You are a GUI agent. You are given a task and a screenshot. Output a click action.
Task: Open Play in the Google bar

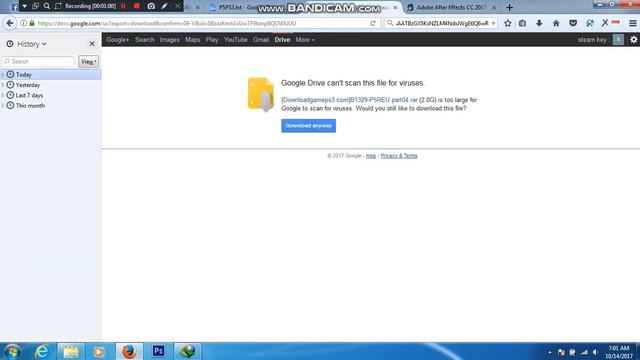tap(212, 40)
